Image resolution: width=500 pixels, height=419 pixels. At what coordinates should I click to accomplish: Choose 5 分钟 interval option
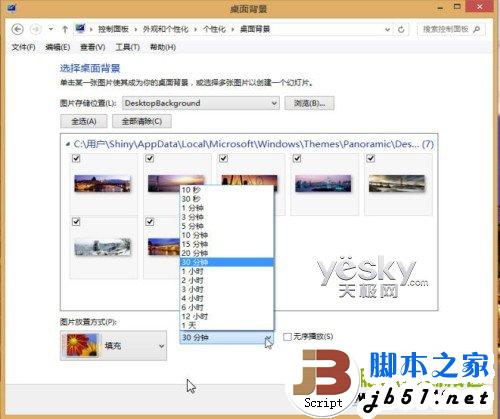227,226
